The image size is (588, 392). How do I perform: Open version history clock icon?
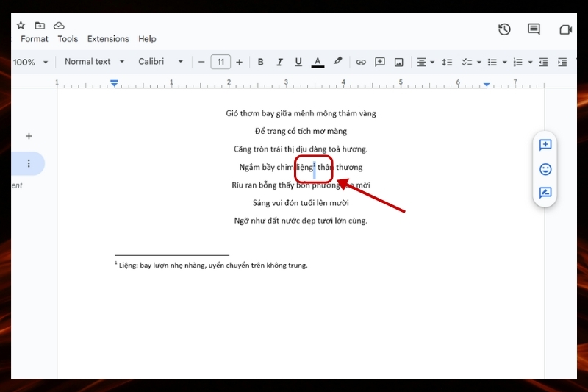point(504,29)
